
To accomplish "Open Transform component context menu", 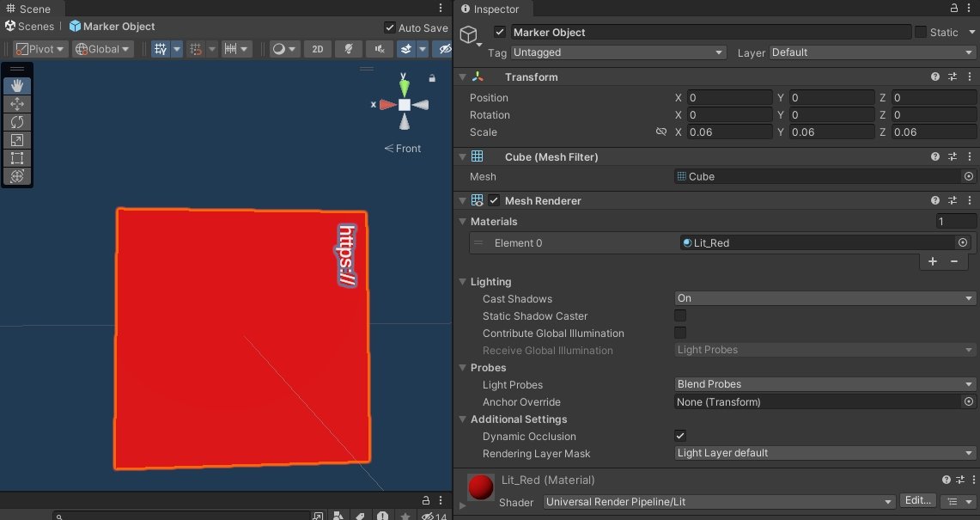I will [x=970, y=77].
